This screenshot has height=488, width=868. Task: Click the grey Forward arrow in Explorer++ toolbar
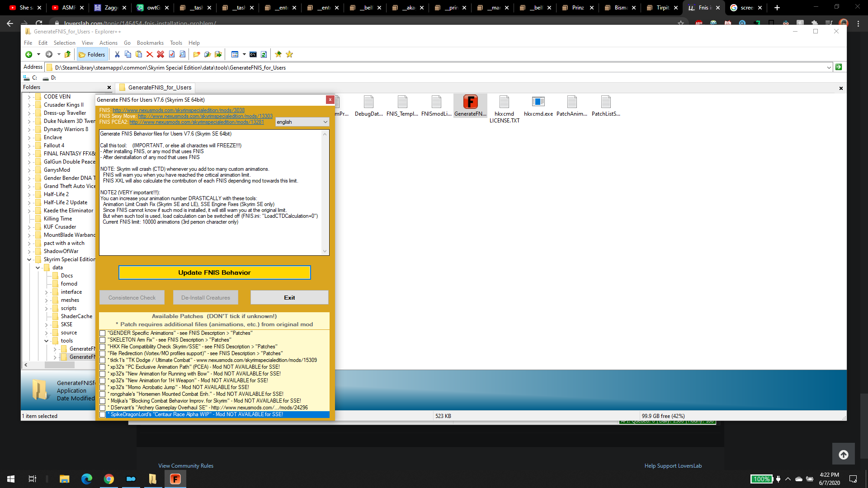[x=49, y=54]
